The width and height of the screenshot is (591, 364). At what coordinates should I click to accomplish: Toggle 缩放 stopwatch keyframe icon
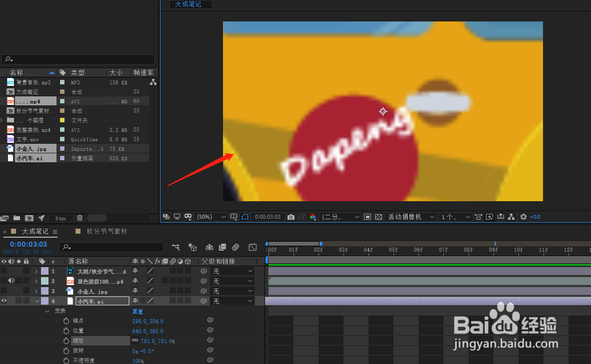tap(66, 341)
